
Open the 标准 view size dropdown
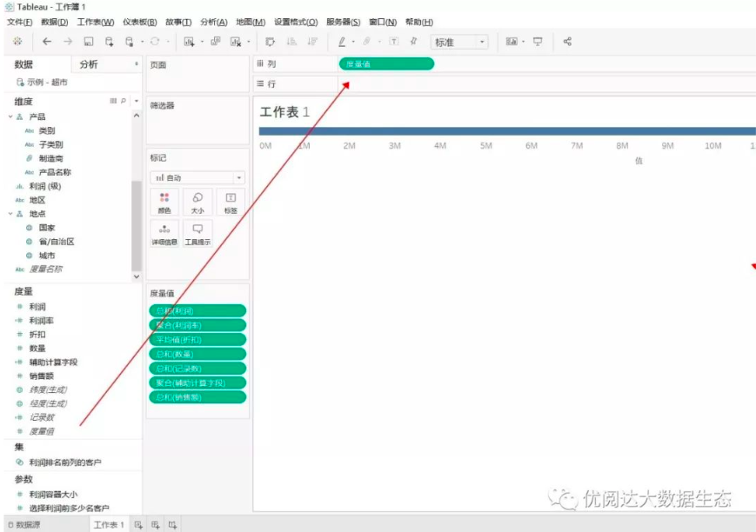pos(459,42)
